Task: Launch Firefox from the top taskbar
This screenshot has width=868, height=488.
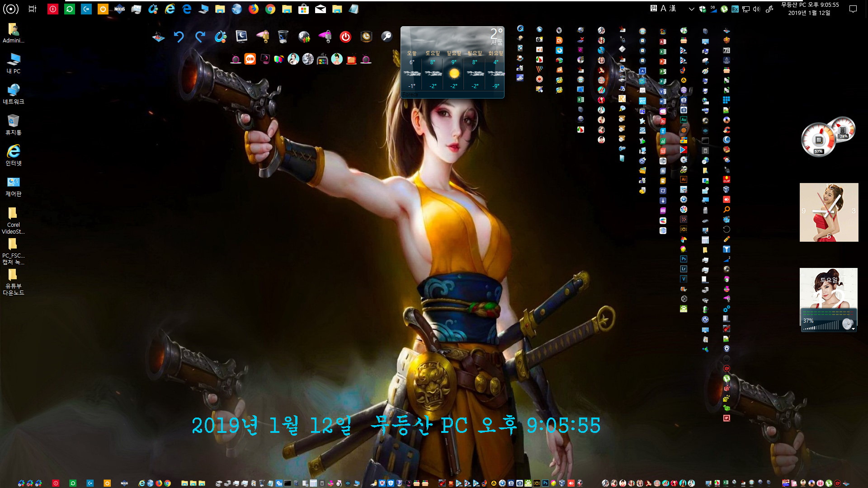Action: tap(254, 9)
